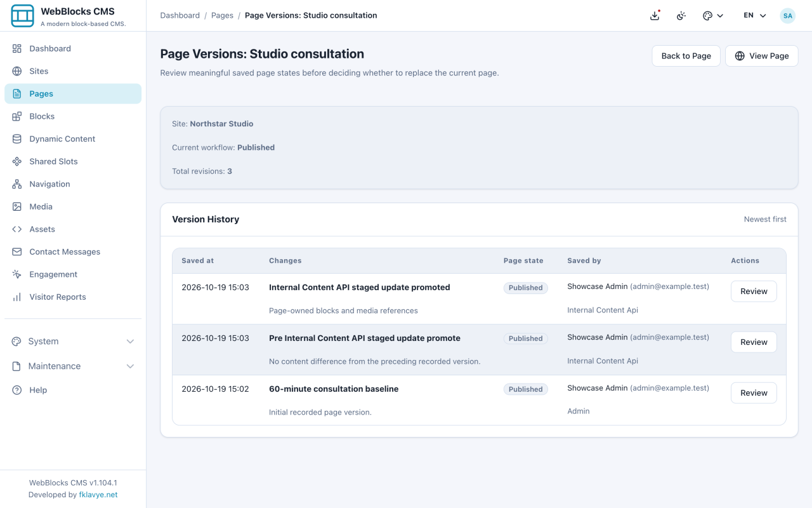Image resolution: width=812 pixels, height=508 pixels.
Task: Click the Blocks icon in sidebar
Action: point(17,116)
